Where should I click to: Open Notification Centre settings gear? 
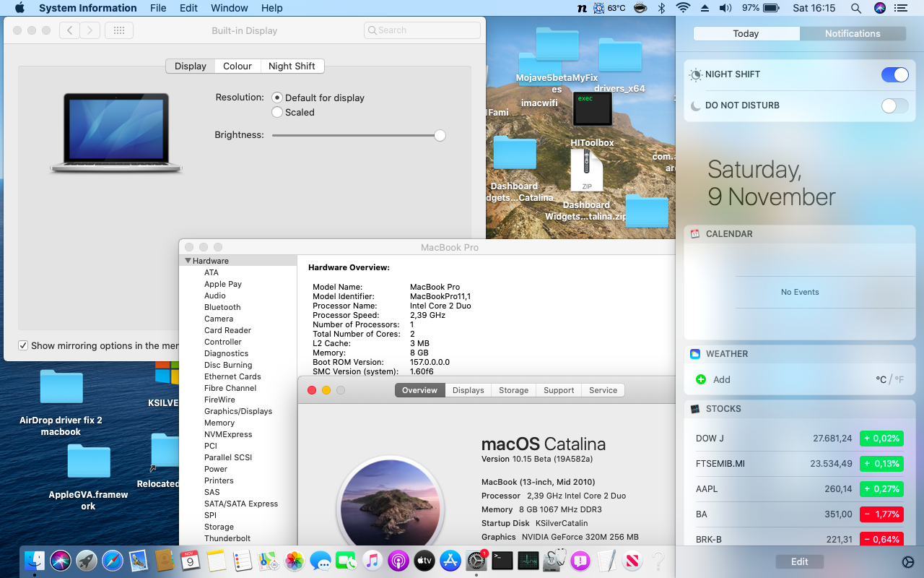pyautogui.click(x=908, y=562)
